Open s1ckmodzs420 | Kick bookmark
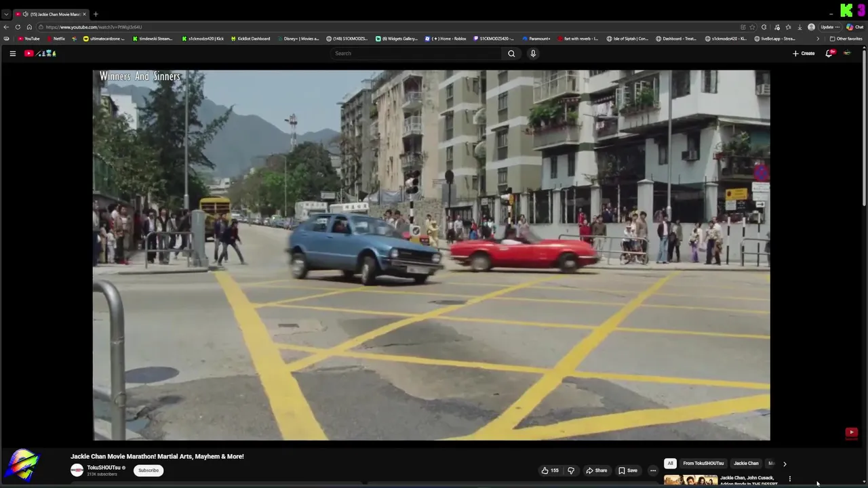 point(202,39)
